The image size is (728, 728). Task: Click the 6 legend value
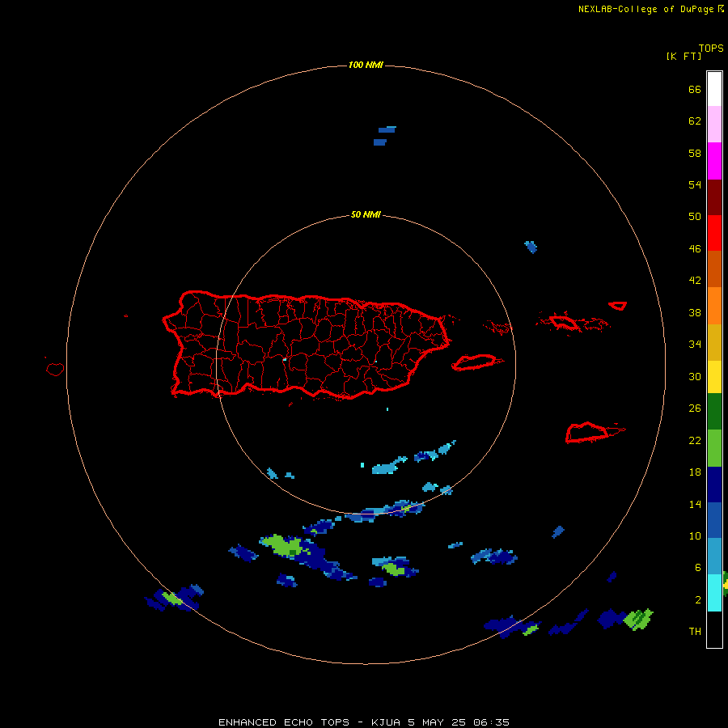(698, 568)
